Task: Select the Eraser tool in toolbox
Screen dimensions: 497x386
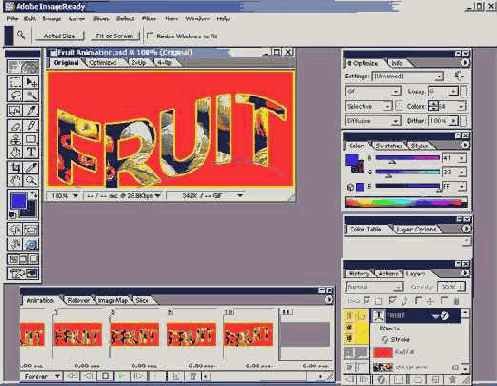Action: (x=15, y=126)
